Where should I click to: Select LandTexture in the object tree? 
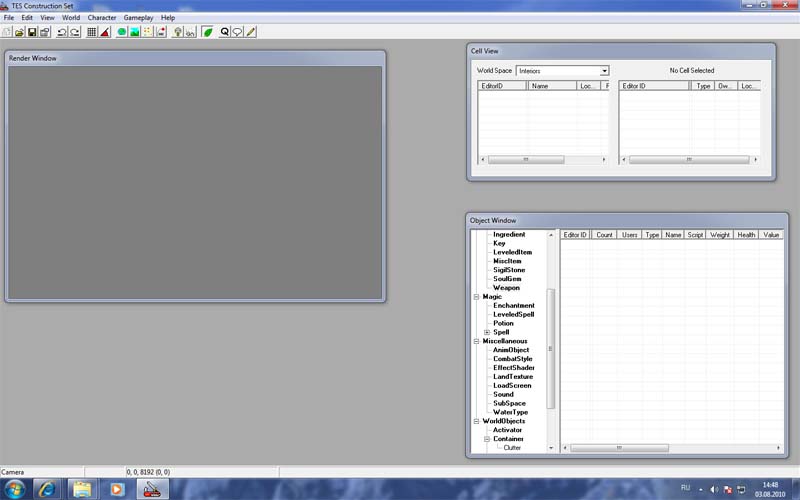pyautogui.click(x=513, y=377)
